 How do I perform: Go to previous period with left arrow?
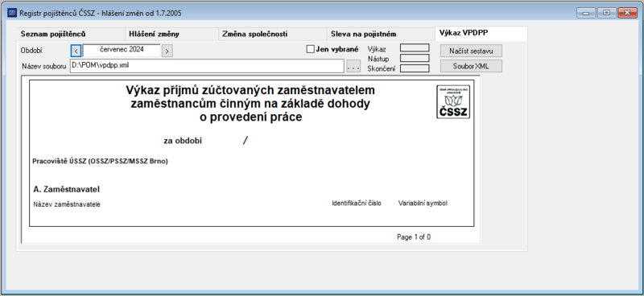[x=76, y=51]
